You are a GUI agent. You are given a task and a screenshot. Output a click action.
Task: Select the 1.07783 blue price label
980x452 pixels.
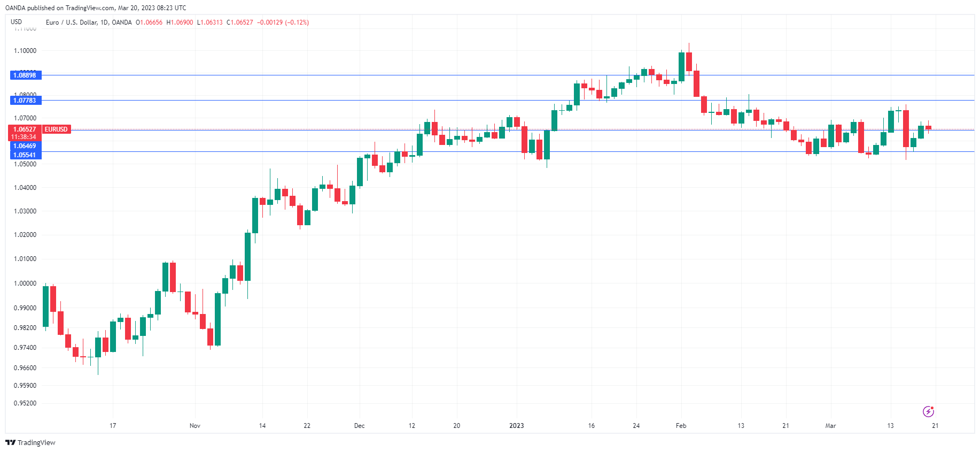point(25,101)
